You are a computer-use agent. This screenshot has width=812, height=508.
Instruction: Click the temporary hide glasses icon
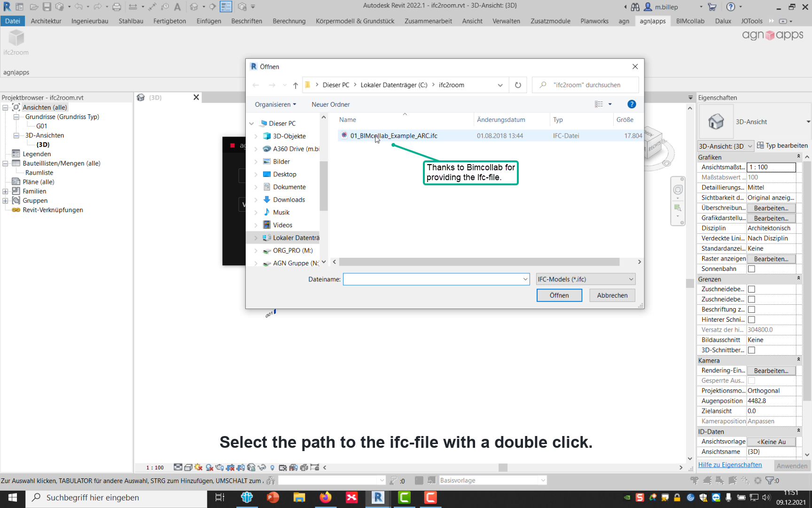[262, 468]
